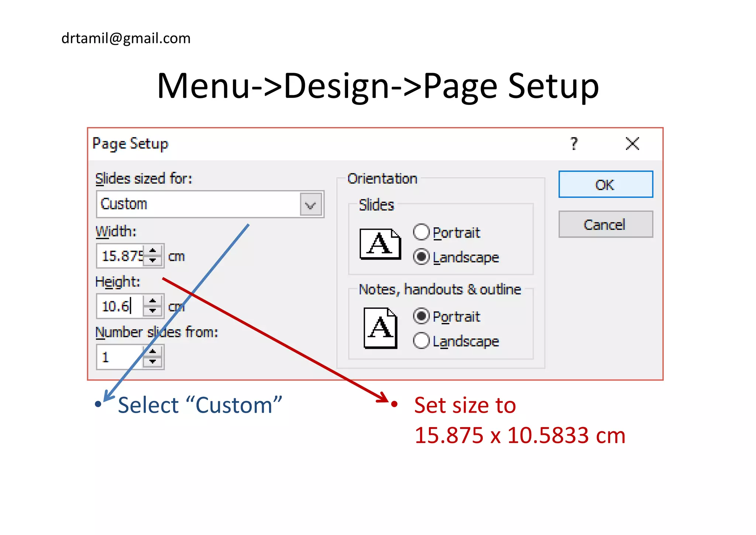This screenshot has height=535, width=756.
Task: Click the Width input field
Action: [x=120, y=256]
